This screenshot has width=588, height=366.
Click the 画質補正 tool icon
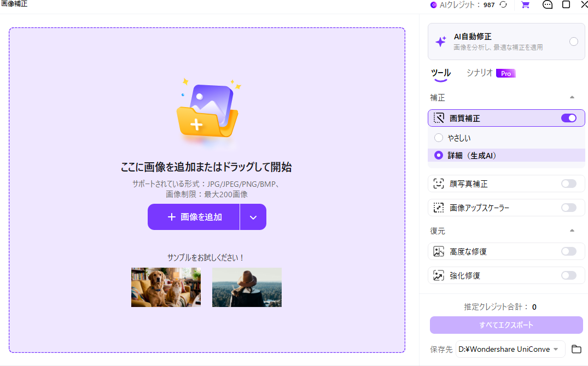click(x=439, y=118)
